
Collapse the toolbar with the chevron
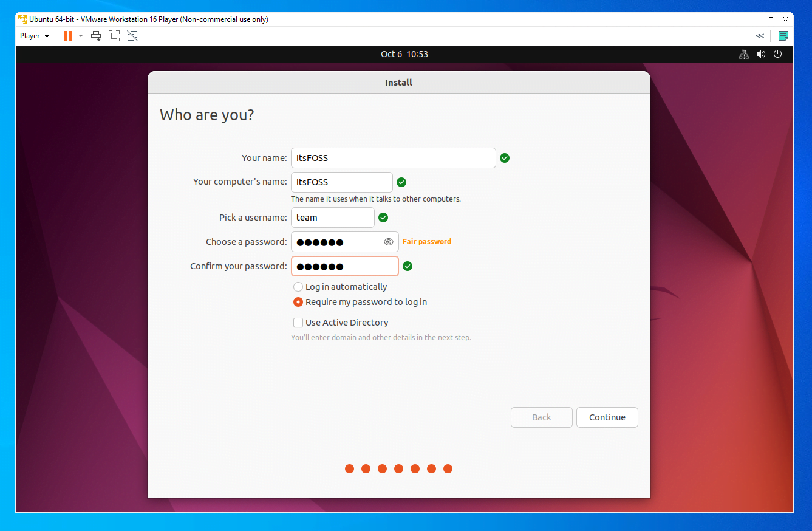(759, 35)
